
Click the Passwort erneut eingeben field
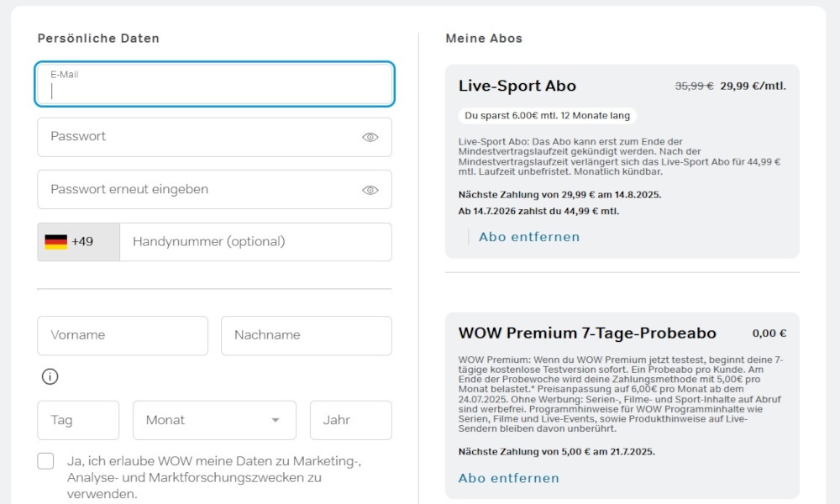click(214, 190)
